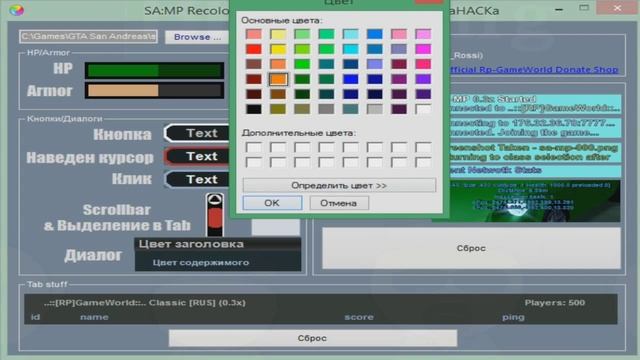The height and width of the screenshot is (360, 640).
Task: Click Browse button next to game path
Action: point(197,37)
